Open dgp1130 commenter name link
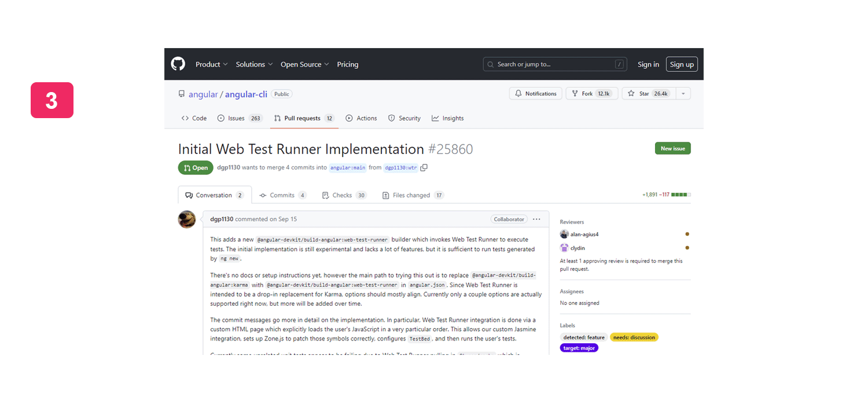This screenshot has width=868, height=403. [222, 219]
